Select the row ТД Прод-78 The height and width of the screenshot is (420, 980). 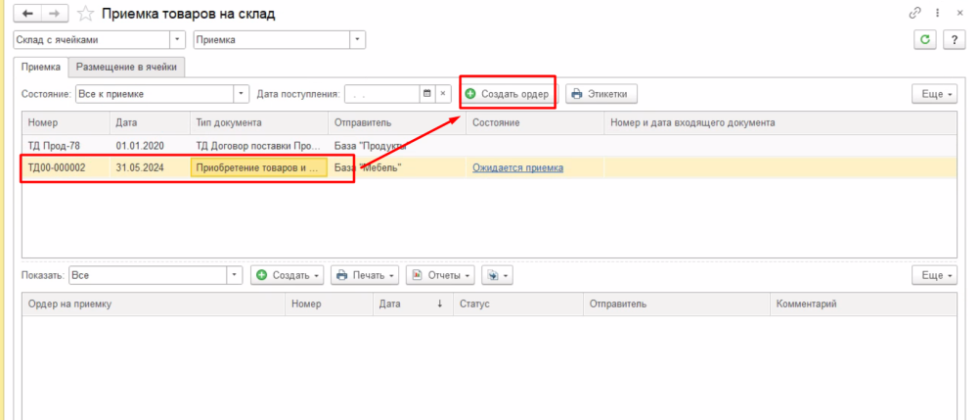(57, 145)
